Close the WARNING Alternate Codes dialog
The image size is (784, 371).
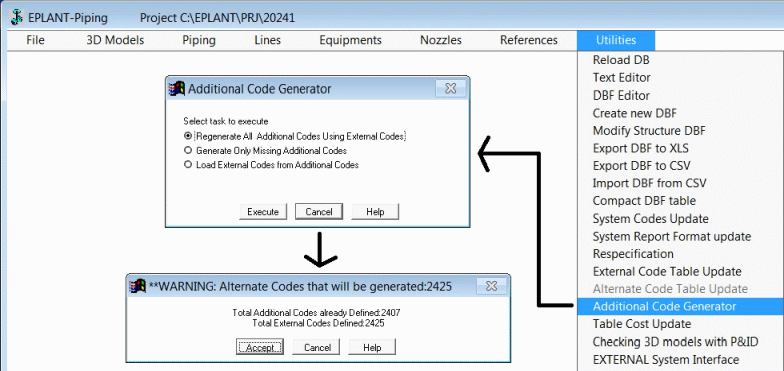(492, 286)
